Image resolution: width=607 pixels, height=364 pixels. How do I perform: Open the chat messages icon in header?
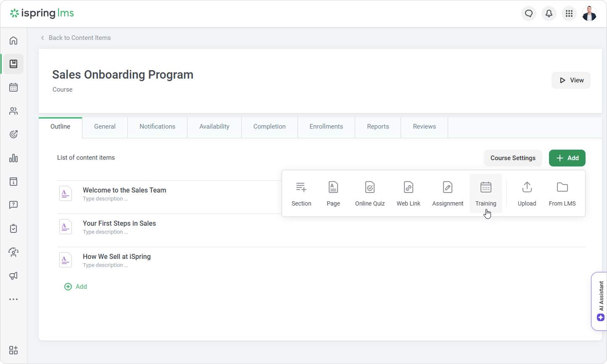click(x=529, y=13)
